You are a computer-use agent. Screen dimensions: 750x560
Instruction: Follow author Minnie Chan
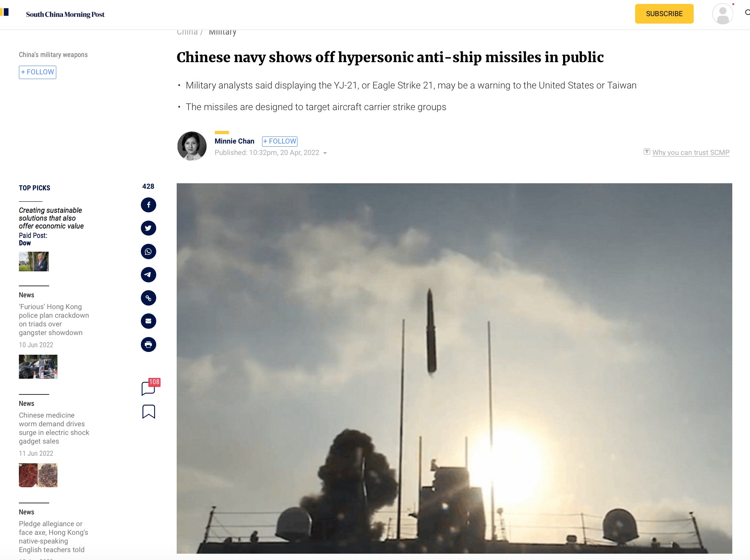[280, 141]
